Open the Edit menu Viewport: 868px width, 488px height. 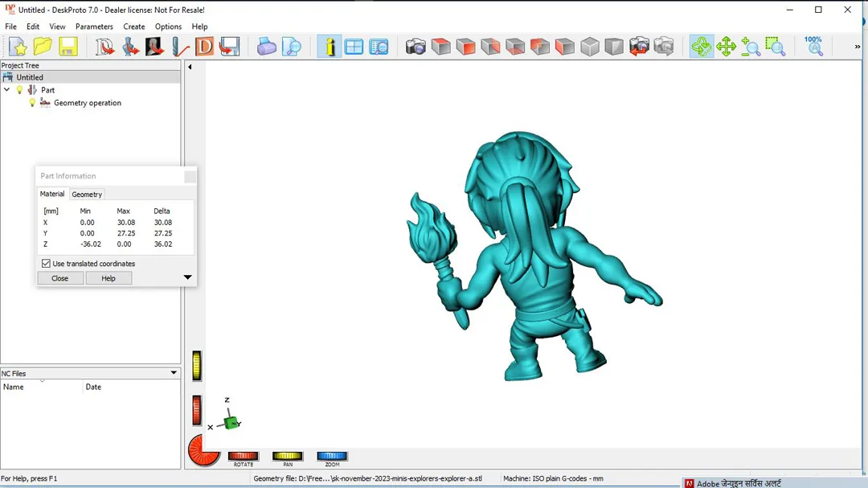[33, 27]
